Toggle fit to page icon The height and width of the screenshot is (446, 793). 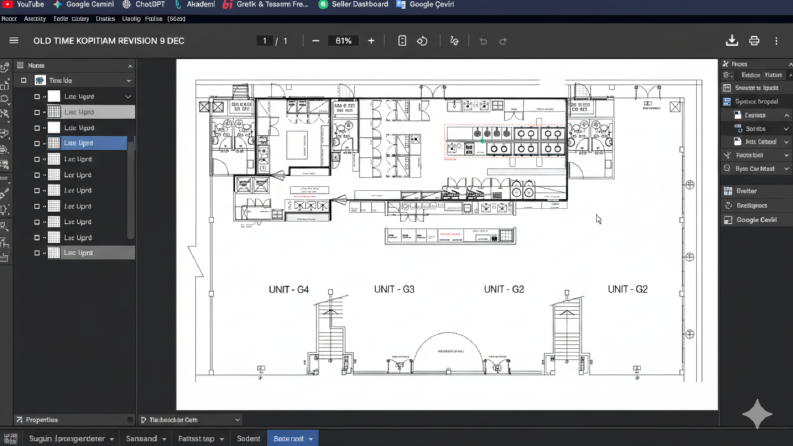[402, 41]
